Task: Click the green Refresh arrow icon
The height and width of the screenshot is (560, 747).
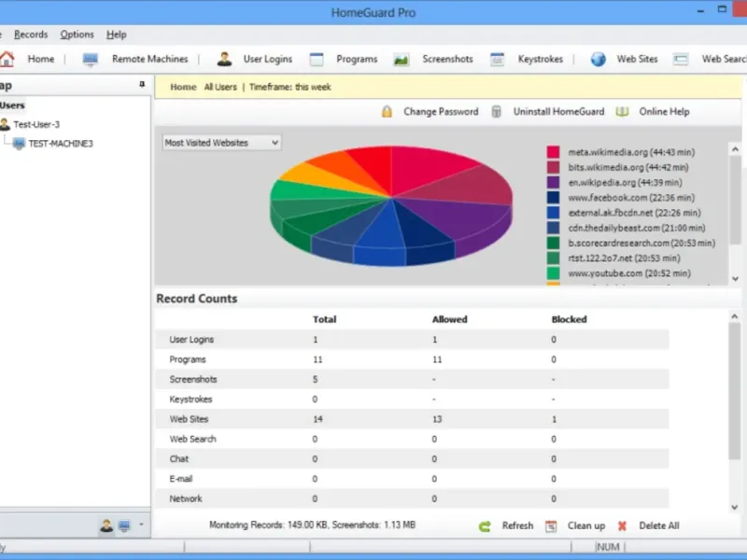Action: [485, 526]
